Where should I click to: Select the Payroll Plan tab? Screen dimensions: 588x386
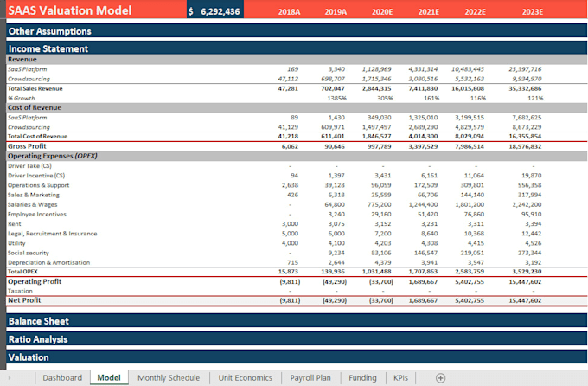pyautogui.click(x=310, y=377)
